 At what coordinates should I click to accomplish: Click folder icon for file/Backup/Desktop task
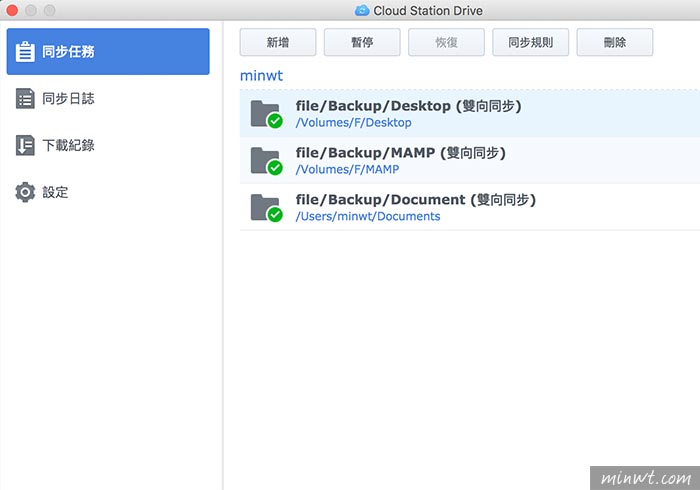click(x=266, y=114)
